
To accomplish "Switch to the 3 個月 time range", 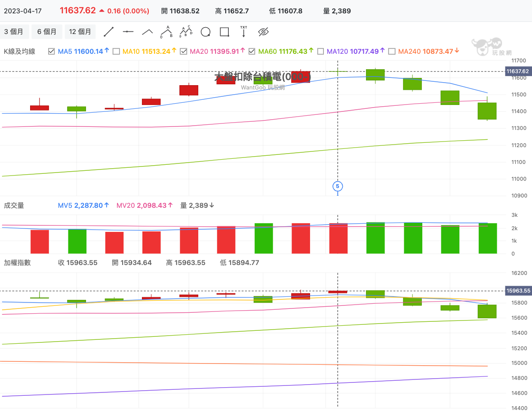I will [x=14, y=32].
